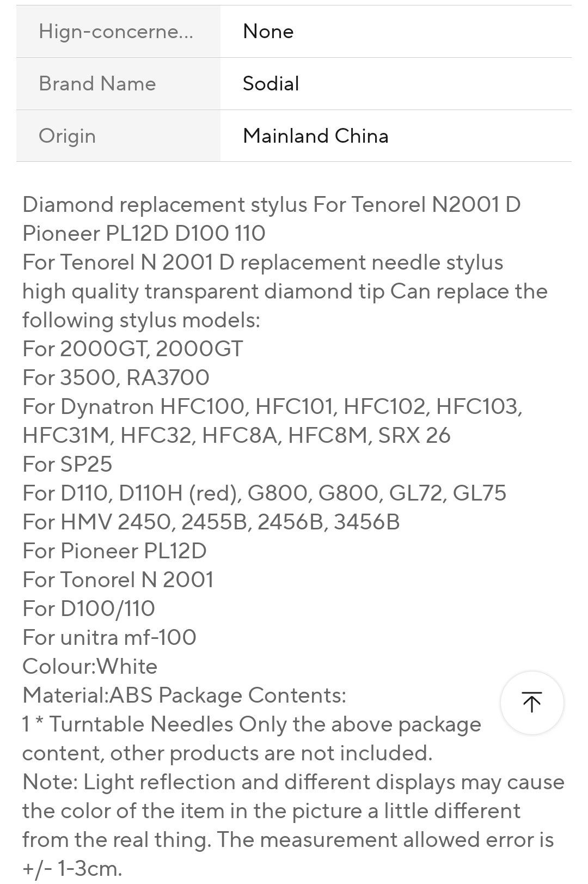Tap the 'Sodial' brand value
588x884 pixels.
tap(271, 84)
